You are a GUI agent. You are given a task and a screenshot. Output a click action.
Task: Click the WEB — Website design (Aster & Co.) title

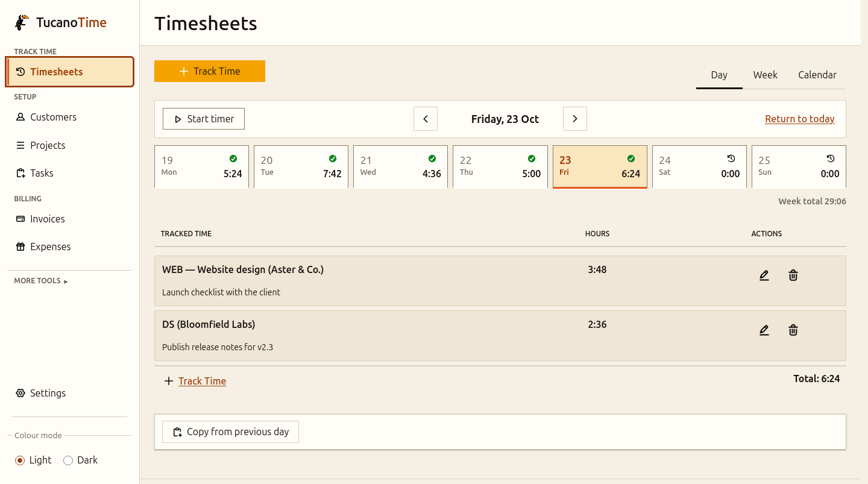[x=243, y=269]
